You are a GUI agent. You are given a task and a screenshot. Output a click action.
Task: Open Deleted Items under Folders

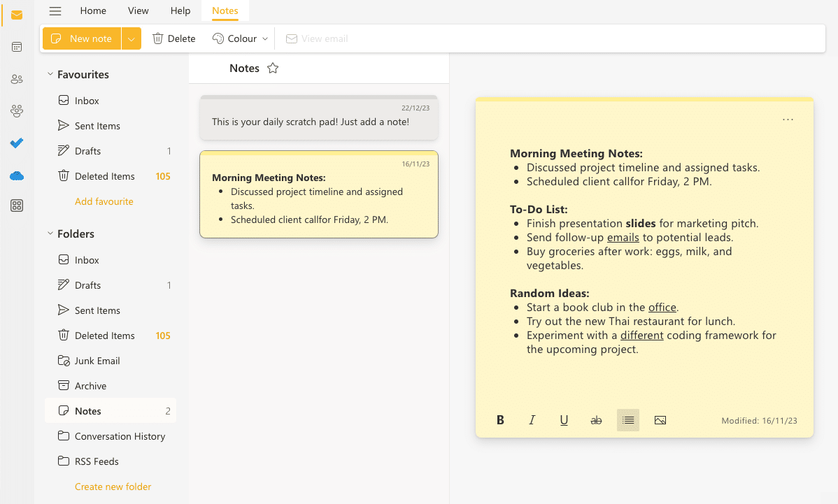point(111,336)
